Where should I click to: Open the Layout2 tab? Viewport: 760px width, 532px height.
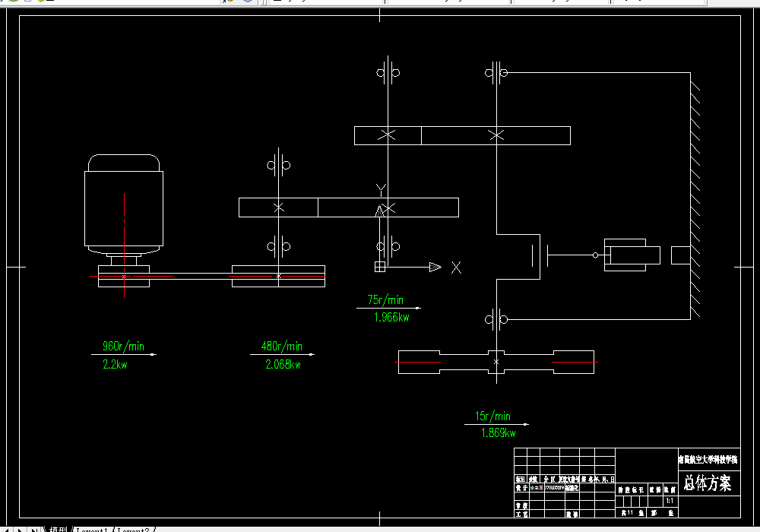click(133, 530)
